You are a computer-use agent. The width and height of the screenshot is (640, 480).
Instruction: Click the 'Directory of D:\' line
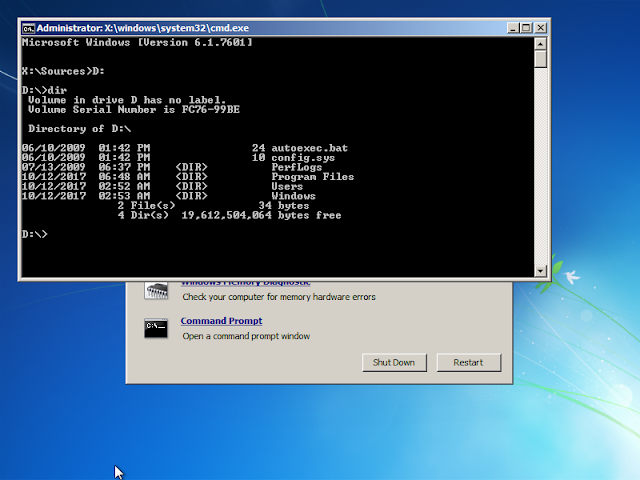[x=80, y=129]
